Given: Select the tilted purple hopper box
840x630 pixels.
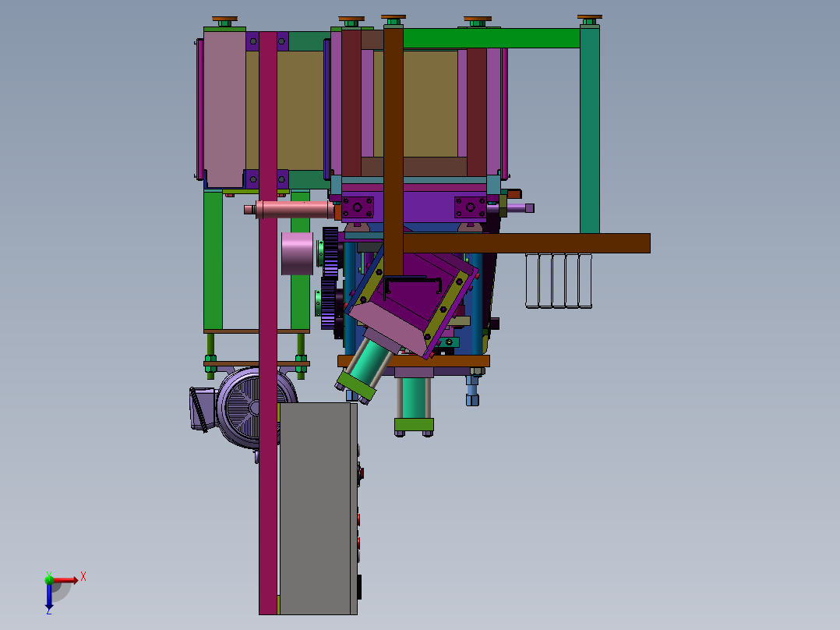Looking at the screenshot, I should [412, 299].
